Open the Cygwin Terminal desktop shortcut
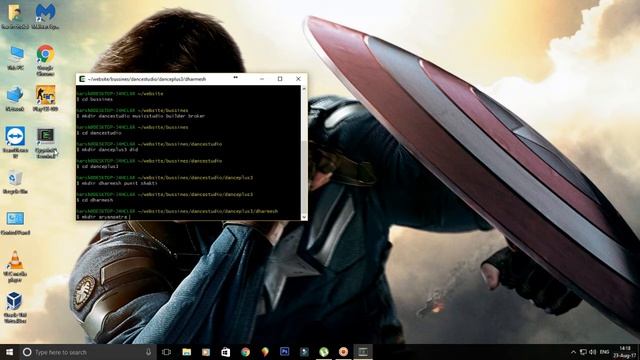The image size is (640, 360). pyautogui.click(x=45, y=142)
